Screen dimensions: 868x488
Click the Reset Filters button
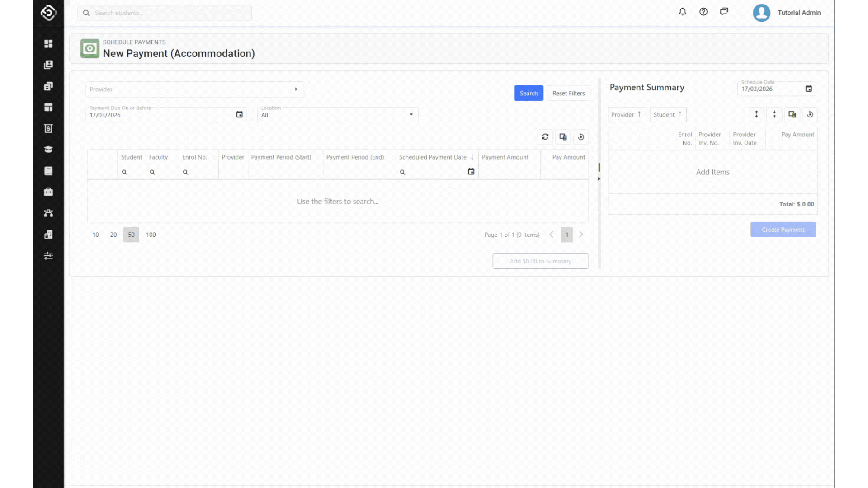(568, 93)
